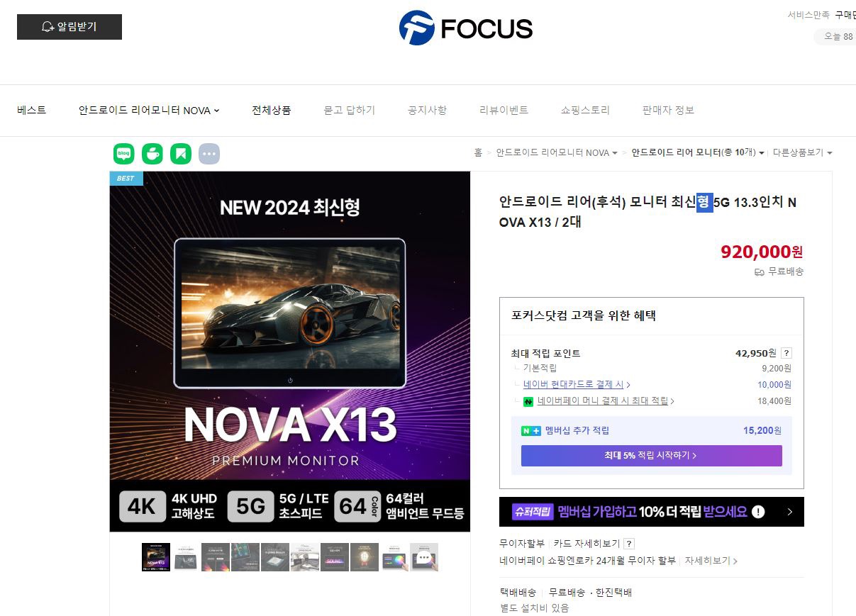This screenshot has height=616, width=856.
Task: Expand the 안드로이드 리어 모니터(총 10개) dropdown
Action: click(698, 152)
